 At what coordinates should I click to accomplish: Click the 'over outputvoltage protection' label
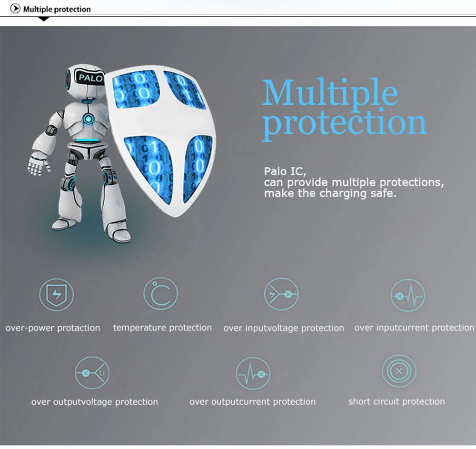(x=94, y=402)
